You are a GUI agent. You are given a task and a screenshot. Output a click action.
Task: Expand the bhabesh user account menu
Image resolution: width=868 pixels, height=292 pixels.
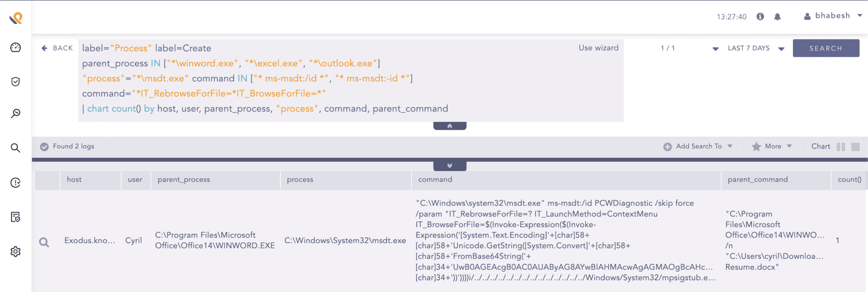tap(833, 16)
